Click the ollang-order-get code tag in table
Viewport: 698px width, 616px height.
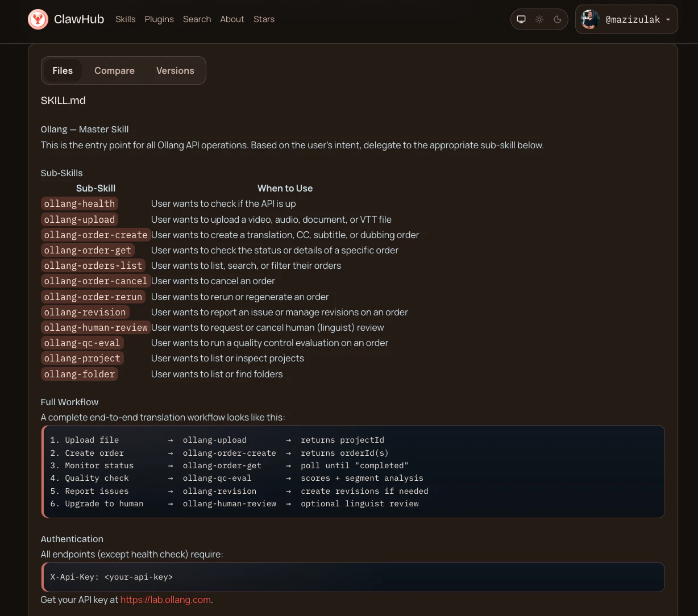click(88, 250)
